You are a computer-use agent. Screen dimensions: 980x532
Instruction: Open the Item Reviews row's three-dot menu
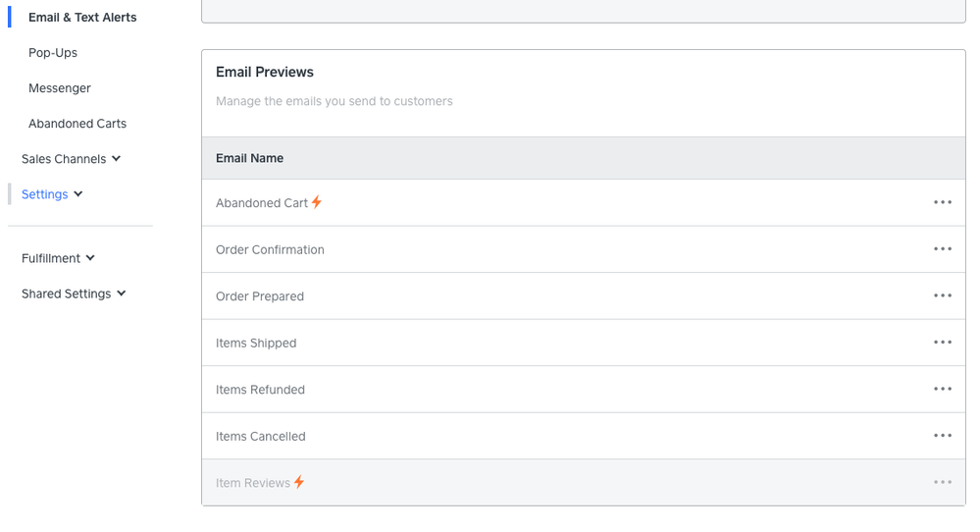point(942,482)
